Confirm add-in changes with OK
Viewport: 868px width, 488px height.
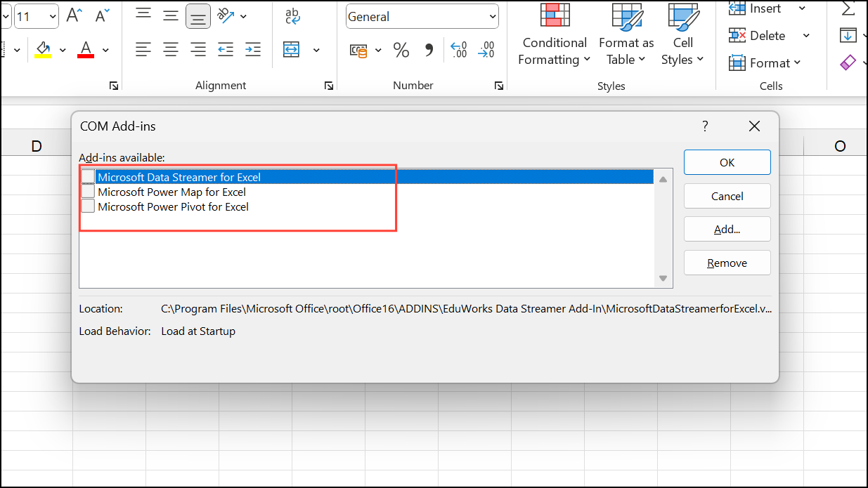coord(727,162)
